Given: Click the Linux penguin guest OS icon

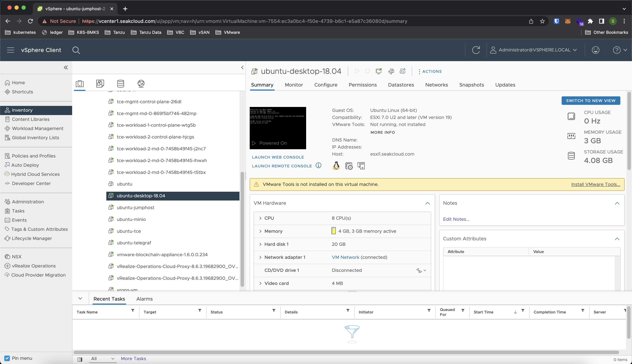Looking at the screenshot, I should pyautogui.click(x=336, y=165).
